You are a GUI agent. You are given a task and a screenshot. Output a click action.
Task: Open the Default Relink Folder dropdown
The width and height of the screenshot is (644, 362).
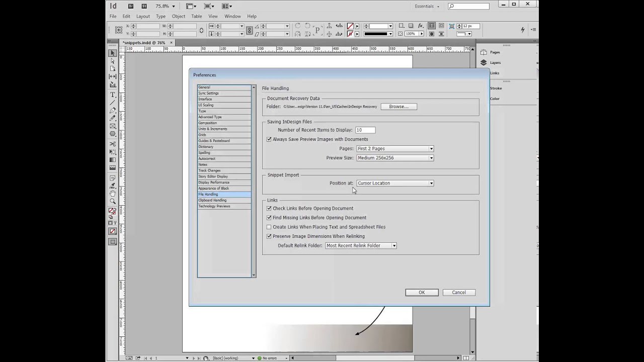click(x=361, y=245)
